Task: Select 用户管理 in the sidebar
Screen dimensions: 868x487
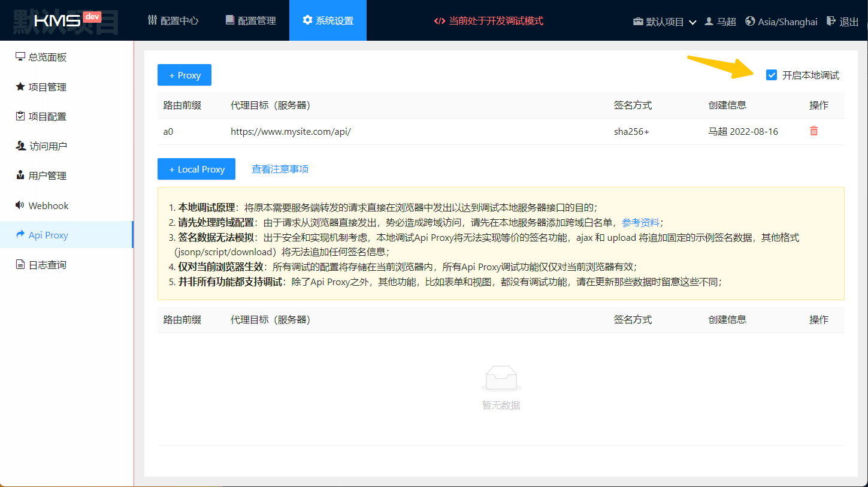Action: click(x=47, y=176)
